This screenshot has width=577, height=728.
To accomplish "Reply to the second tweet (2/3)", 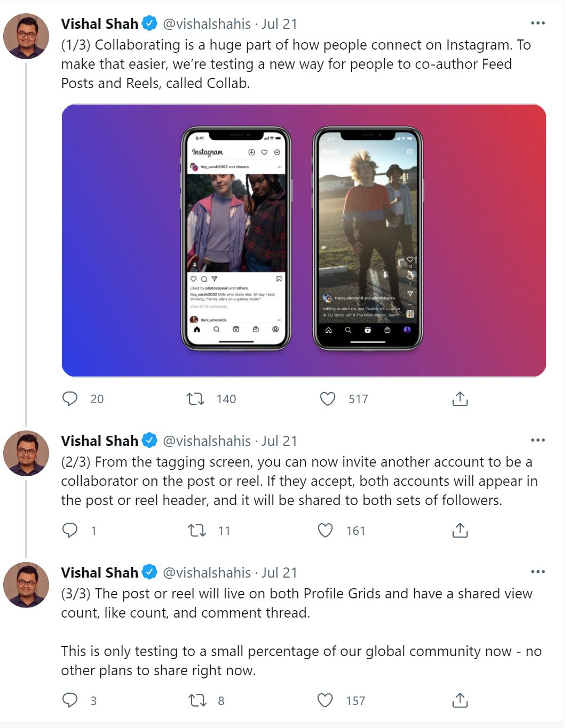I will [x=70, y=530].
